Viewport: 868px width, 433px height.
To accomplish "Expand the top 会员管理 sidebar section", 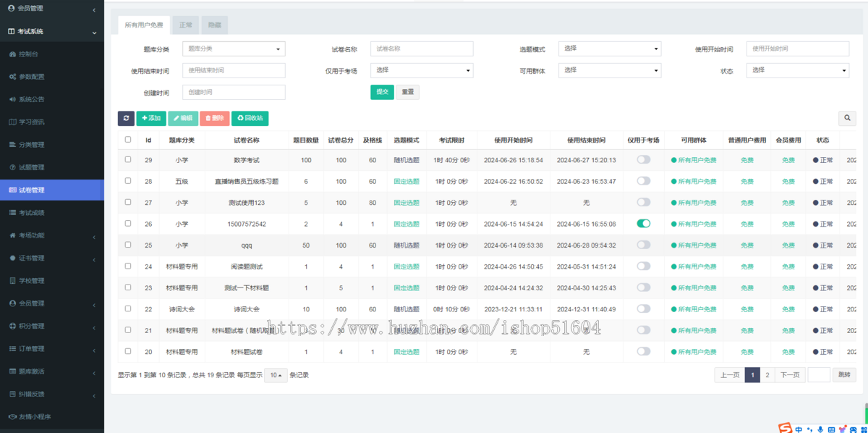I will point(52,9).
